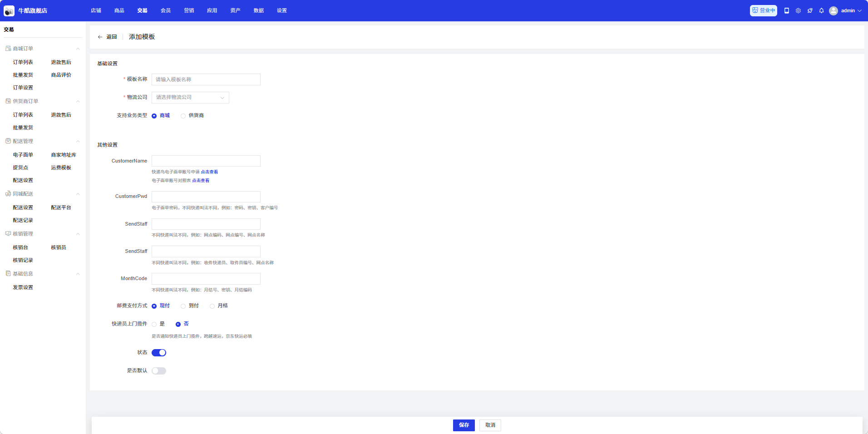This screenshot has width=868, height=434.
Task: Open the 商品 top menu
Action: pyautogui.click(x=119, y=10)
